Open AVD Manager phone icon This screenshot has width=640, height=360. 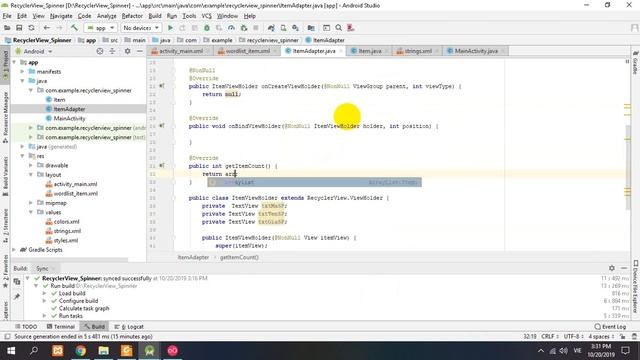click(283, 28)
